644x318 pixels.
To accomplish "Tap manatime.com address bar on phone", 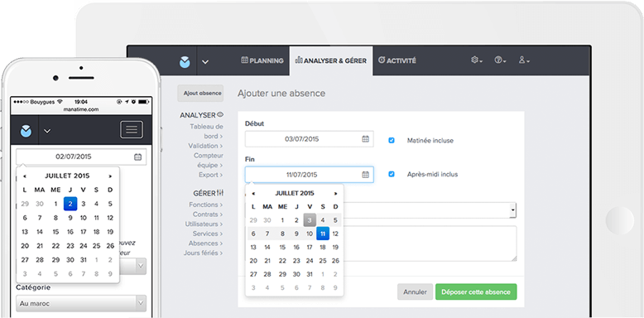I will 81,109.
